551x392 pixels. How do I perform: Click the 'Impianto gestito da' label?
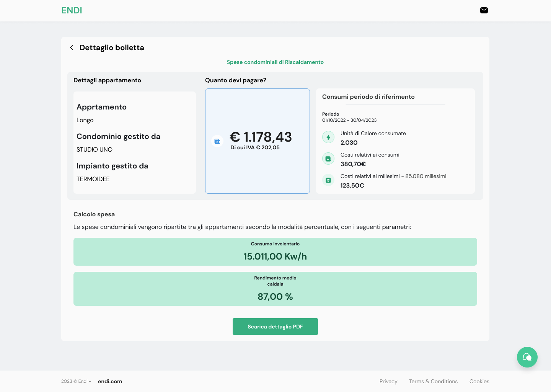coord(112,166)
